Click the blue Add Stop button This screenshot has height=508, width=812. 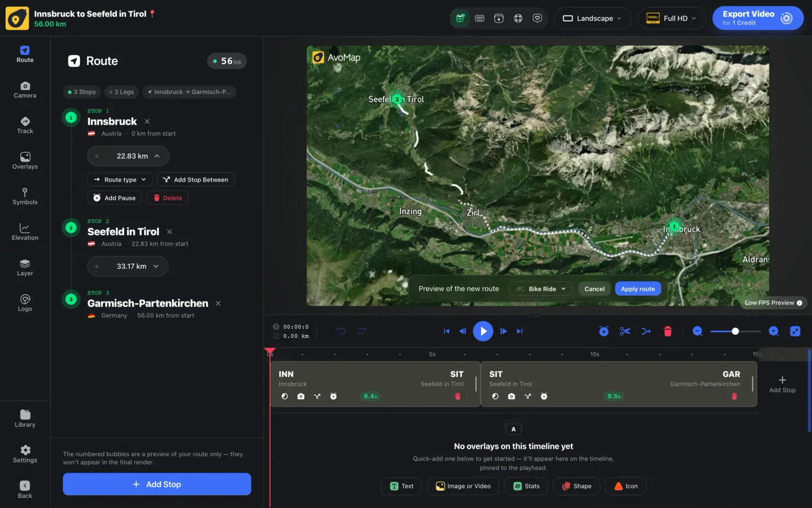click(x=157, y=484)
